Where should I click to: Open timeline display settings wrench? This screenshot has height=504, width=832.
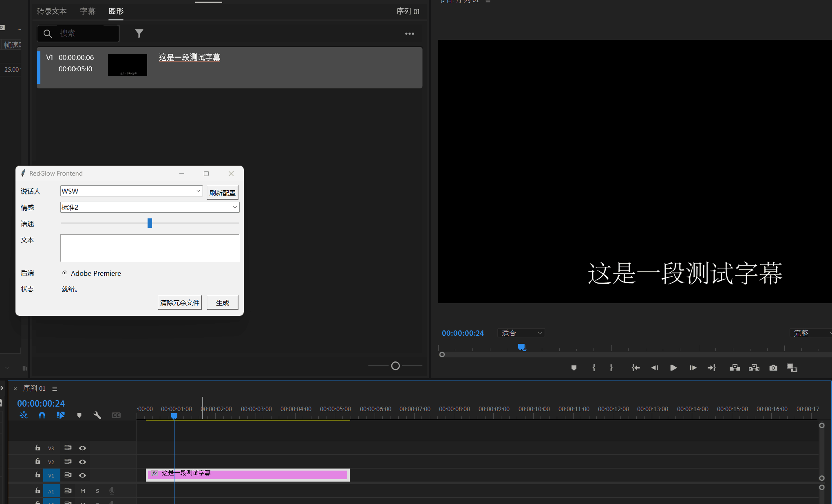[x=97, y=415]
